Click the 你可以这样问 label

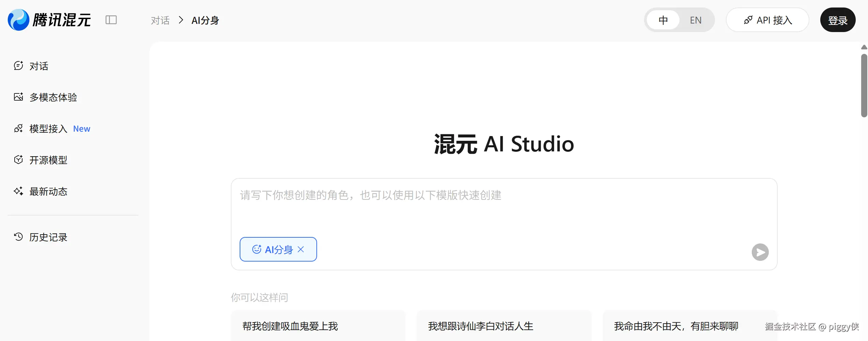[259, 297]
